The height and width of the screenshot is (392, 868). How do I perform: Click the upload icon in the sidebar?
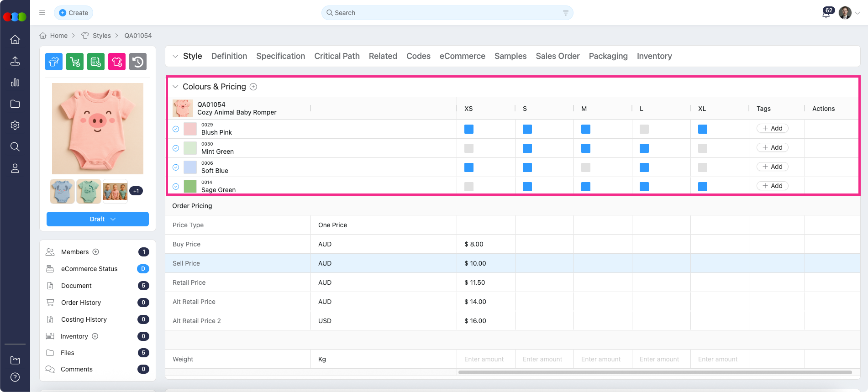tap(15, 61)
